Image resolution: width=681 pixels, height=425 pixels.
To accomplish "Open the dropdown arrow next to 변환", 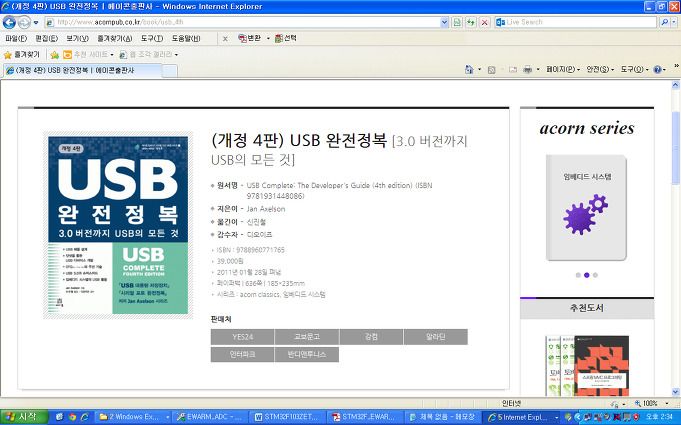I will click(268, 39).
